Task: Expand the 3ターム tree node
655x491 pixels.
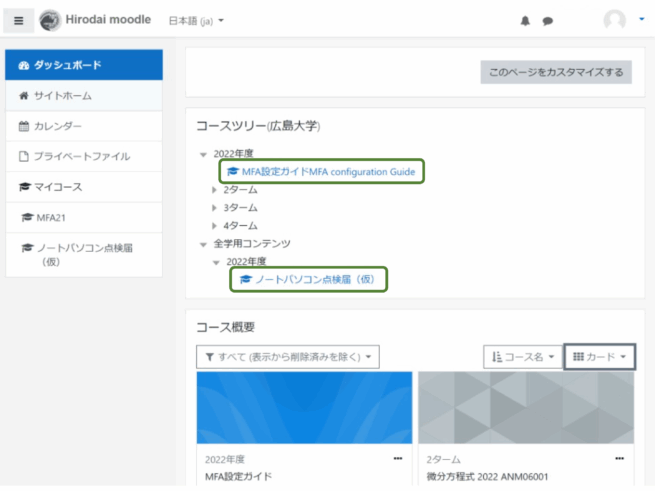Action: point(214,208)
